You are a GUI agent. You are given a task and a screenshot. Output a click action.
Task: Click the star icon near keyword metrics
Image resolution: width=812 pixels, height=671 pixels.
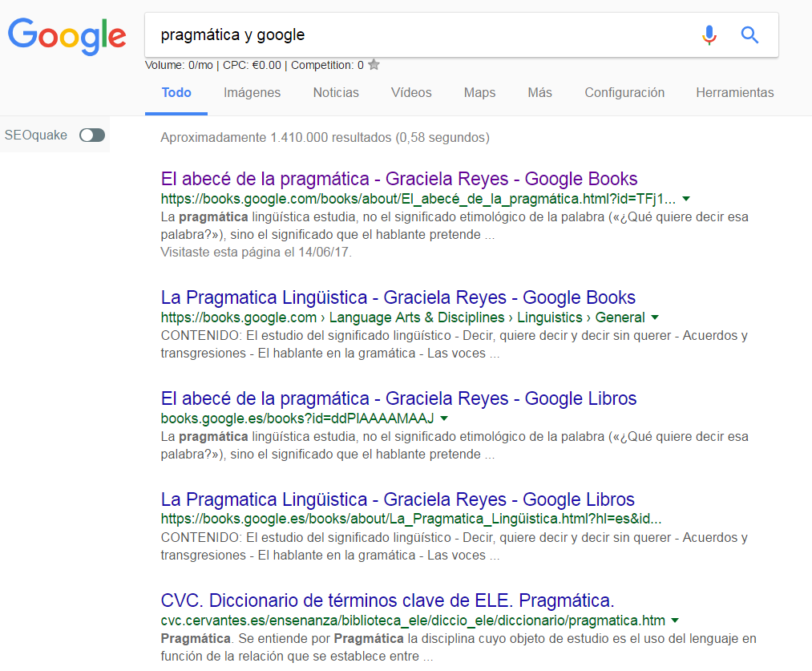[374, 63]
